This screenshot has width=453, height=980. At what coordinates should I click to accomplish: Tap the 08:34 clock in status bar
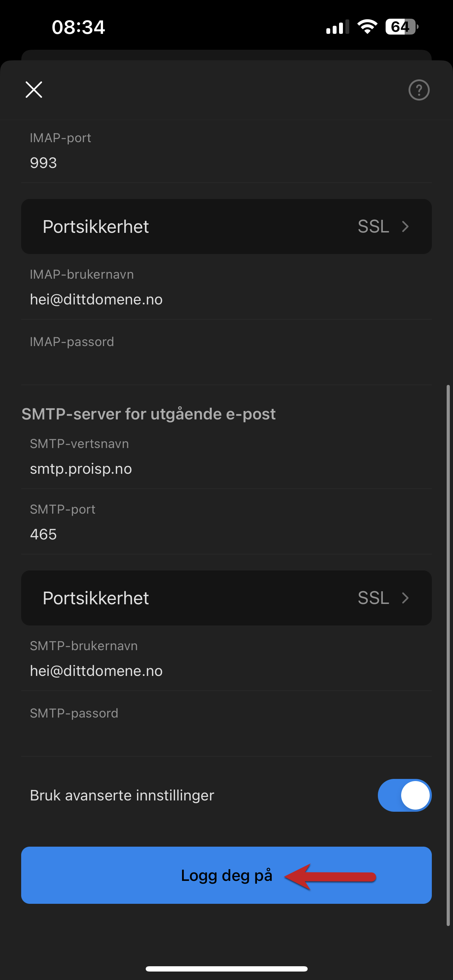pos(78,28)
